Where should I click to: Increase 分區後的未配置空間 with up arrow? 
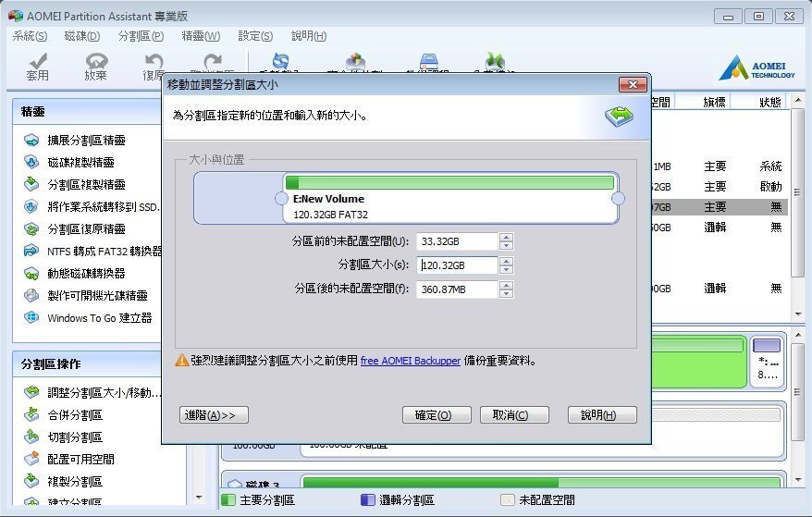click(x=507, y=285)
